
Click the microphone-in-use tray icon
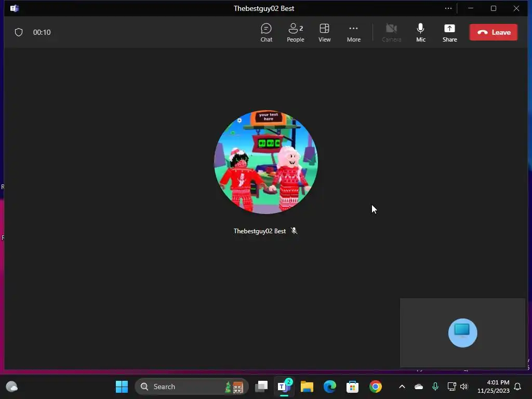coord(435,387)
